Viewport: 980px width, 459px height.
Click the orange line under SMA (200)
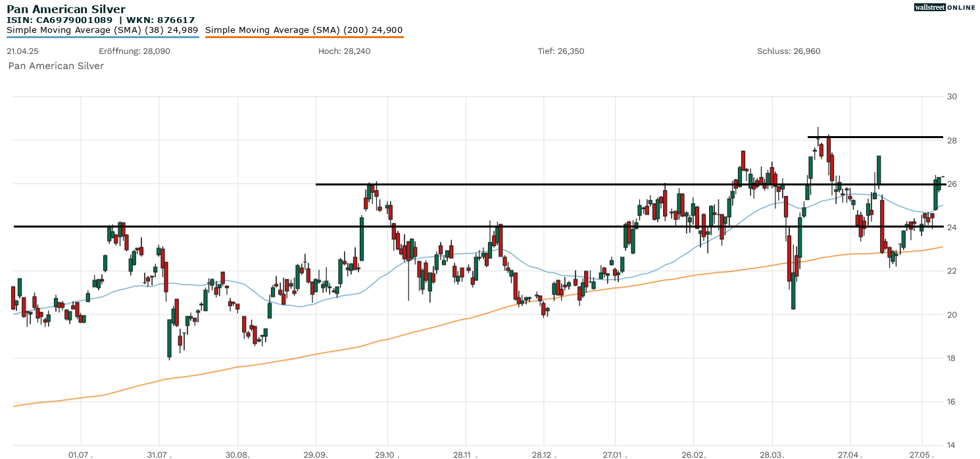coord(304,37)
